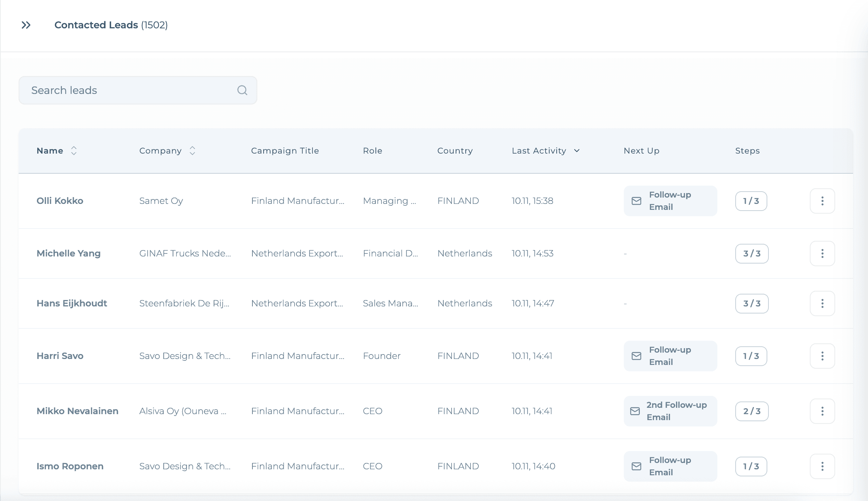Open more options for Olli Kokko

pyautogui.click(x=822, y=201)
